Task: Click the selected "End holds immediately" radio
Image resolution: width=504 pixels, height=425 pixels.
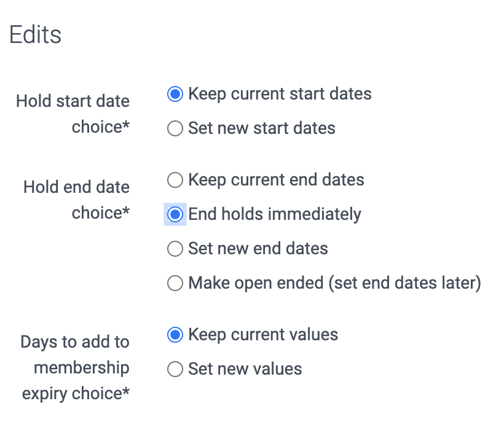Action: [x=175, y=214]
